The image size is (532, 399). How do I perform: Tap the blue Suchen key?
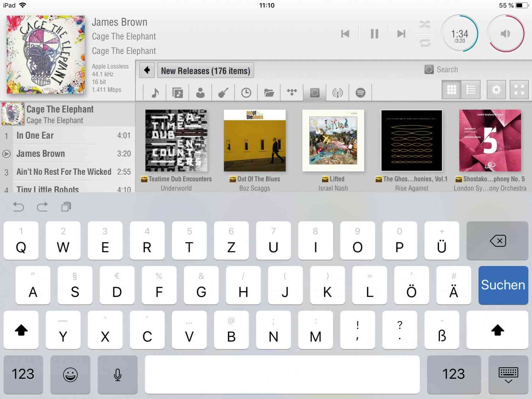[503, 285]
